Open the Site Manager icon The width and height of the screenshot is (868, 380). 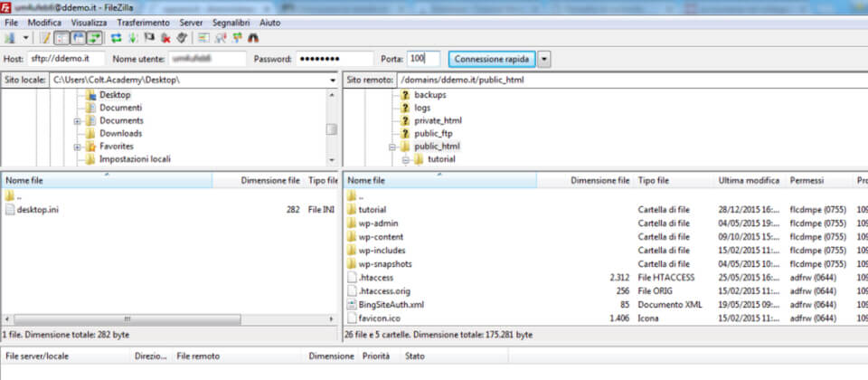click(x=9, y=38)
